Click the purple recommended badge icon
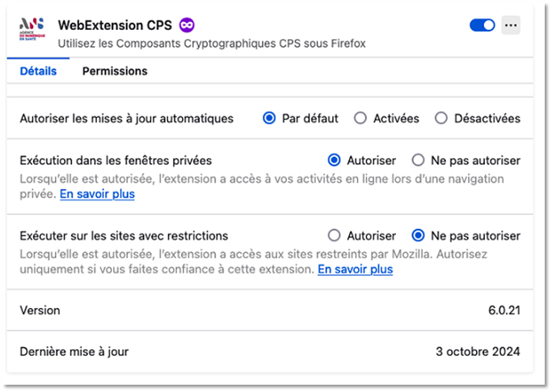The height and width of the screenshot is (392, 552). pos(187,25)
